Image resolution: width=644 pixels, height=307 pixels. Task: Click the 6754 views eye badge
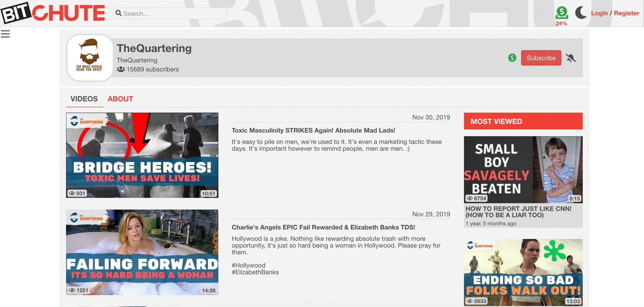click(x=477, y=198)
